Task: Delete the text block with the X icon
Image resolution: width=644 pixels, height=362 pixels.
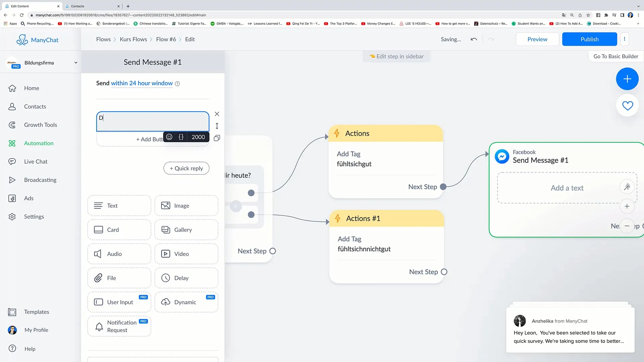Action: pyautogui.click(x=217, y=114)
